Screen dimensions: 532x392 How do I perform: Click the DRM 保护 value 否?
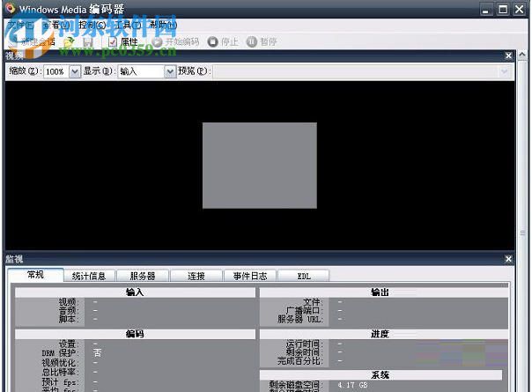pyautogui.click(x=97, y=353)
